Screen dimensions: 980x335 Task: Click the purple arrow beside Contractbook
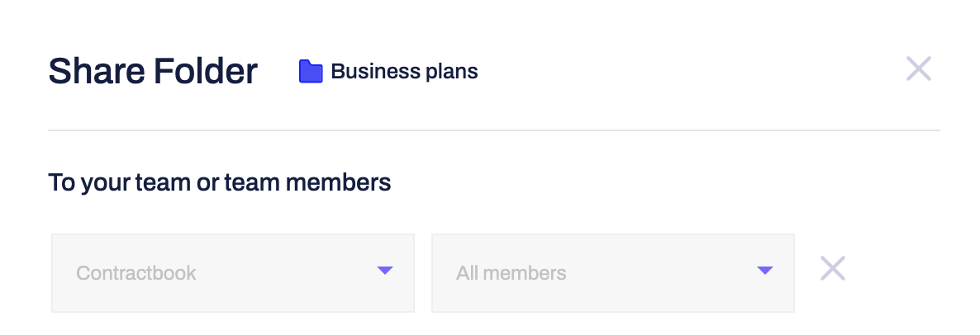pyautogui.click(x=385, y=270)
